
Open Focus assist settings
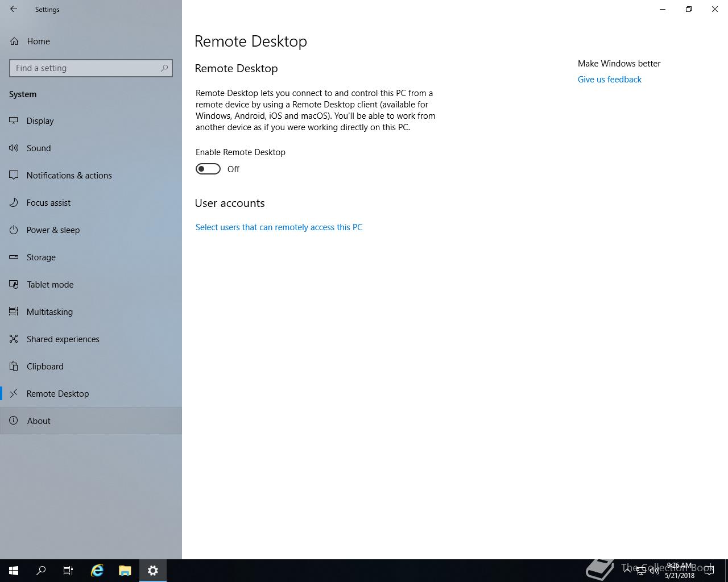pyautogui.click(x=91, y=202)
